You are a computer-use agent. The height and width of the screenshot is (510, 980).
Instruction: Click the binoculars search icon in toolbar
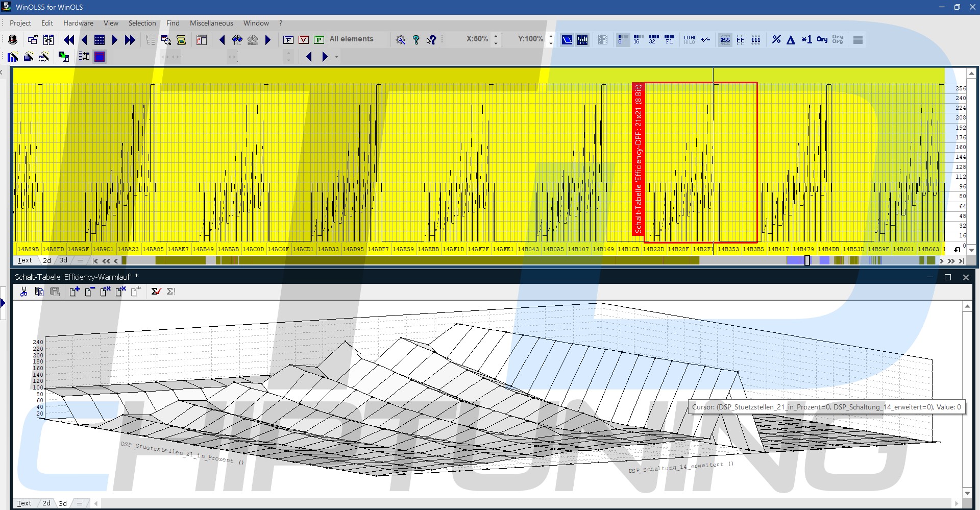click(237, 39)
